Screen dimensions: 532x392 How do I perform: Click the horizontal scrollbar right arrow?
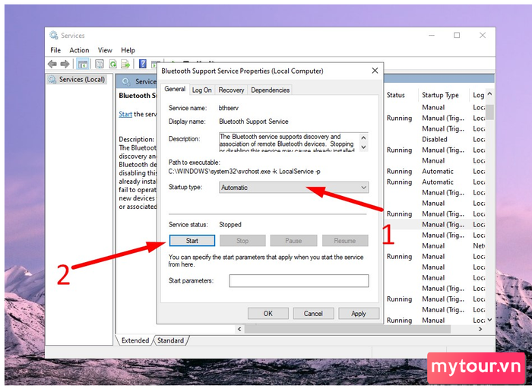coord(480,329)
